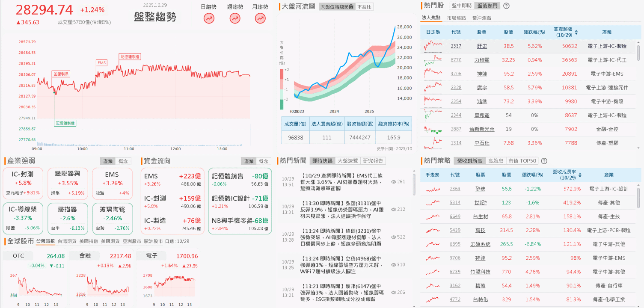
Task: Click the 金屬製品 marker on intraday chart
Action: click(x=61, y=74)
